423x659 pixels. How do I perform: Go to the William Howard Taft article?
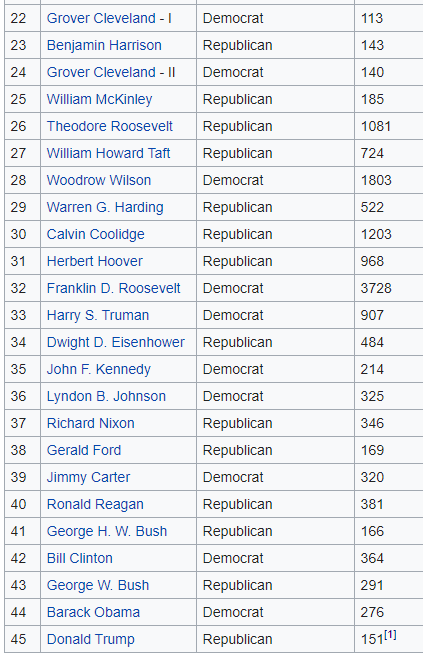[x=108, y=153]
